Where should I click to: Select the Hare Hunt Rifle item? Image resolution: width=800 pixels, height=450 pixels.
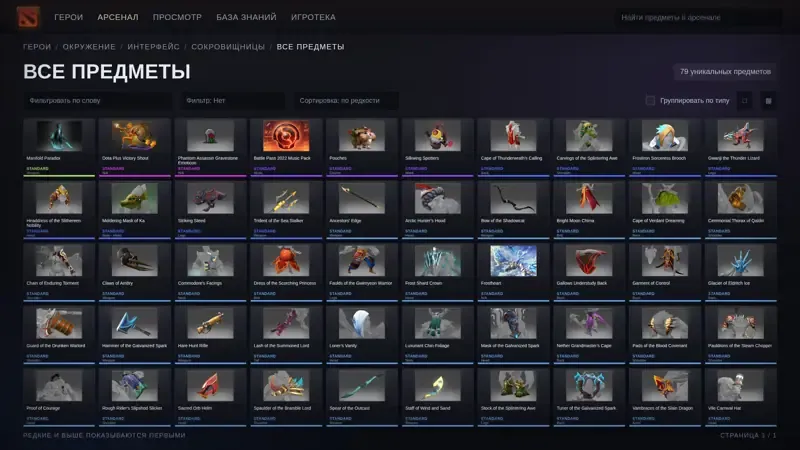[211, 335]
